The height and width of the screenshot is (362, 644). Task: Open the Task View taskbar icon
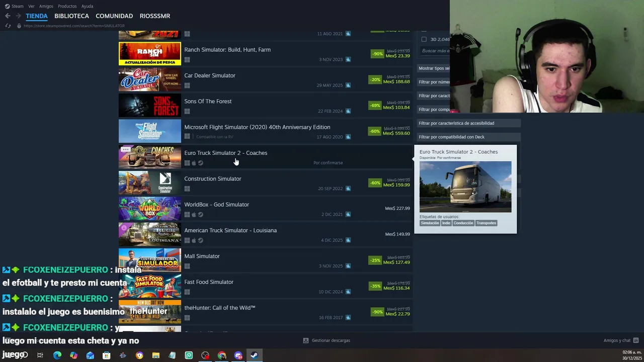click(40, 355)
